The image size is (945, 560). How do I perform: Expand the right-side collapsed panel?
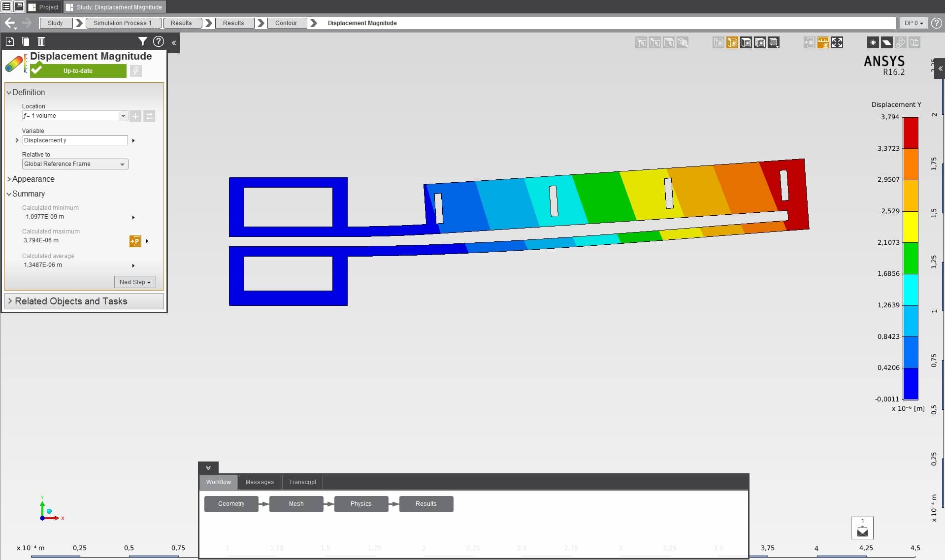tap(940, 69)
